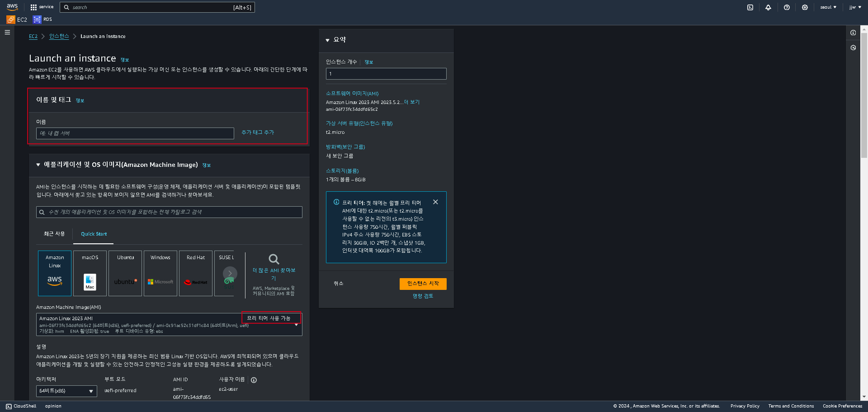Select the Amazon Linux AMI tile

[x=55, y=273]
